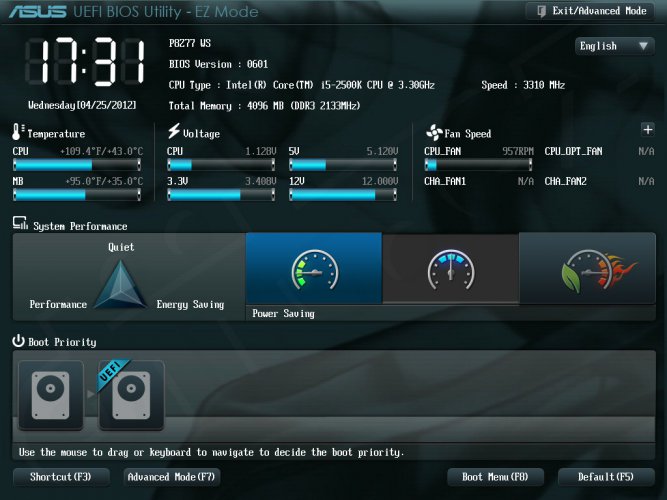Open Advanced Mode (F7)
The image size is (667, 500).
[x=172, y=477]
